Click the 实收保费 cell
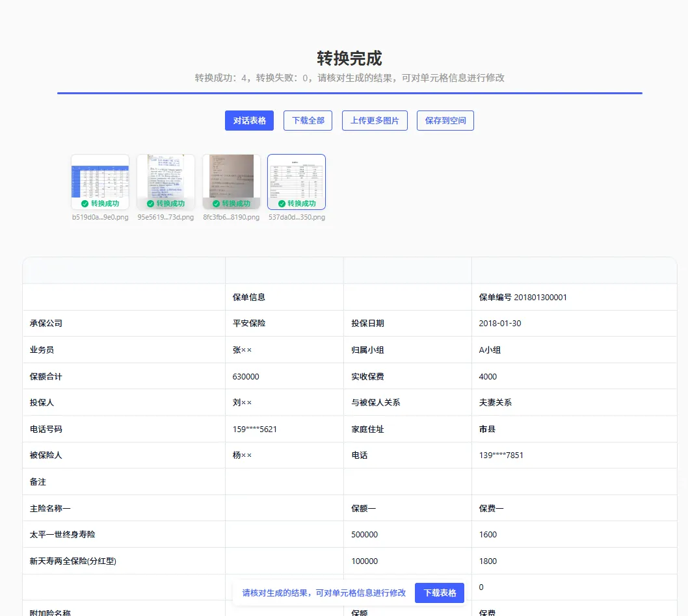The width and height of the screenshot is (688, 616). click(408, 376)
